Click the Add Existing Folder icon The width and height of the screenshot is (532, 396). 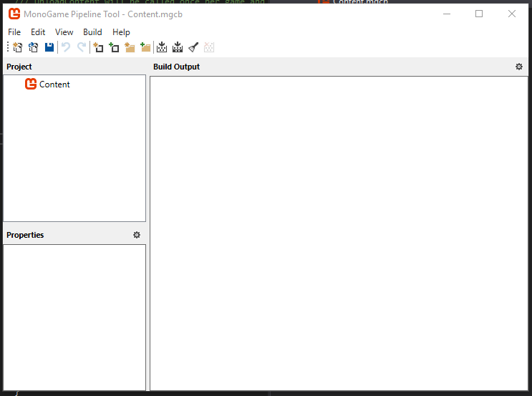pos(145,47)
